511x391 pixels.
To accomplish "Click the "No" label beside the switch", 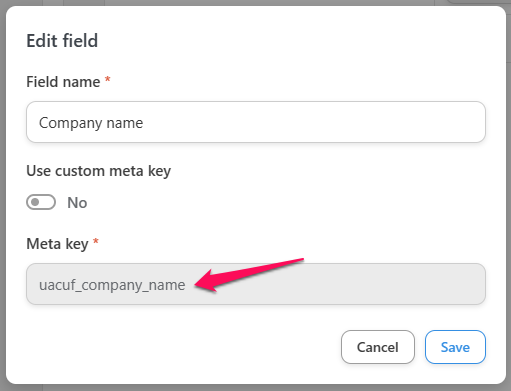I will point(77,203).
